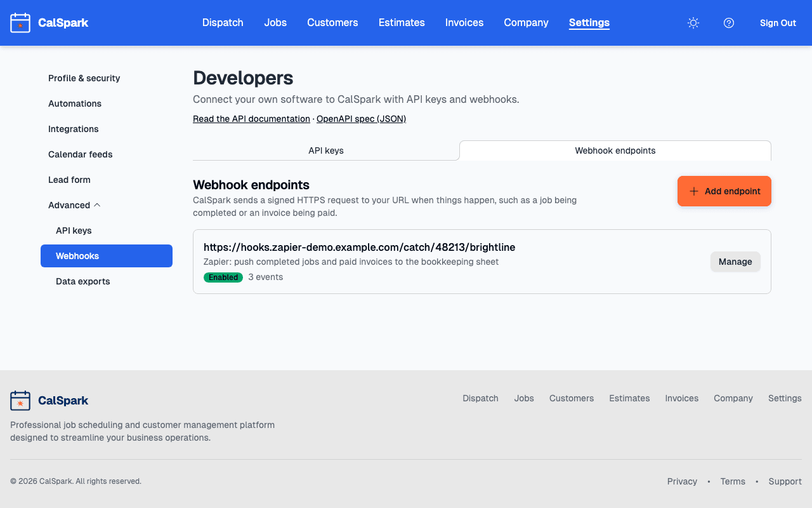The image size is (812, 508).
Task: Open the footer Customers link
Action: [572, 398]
